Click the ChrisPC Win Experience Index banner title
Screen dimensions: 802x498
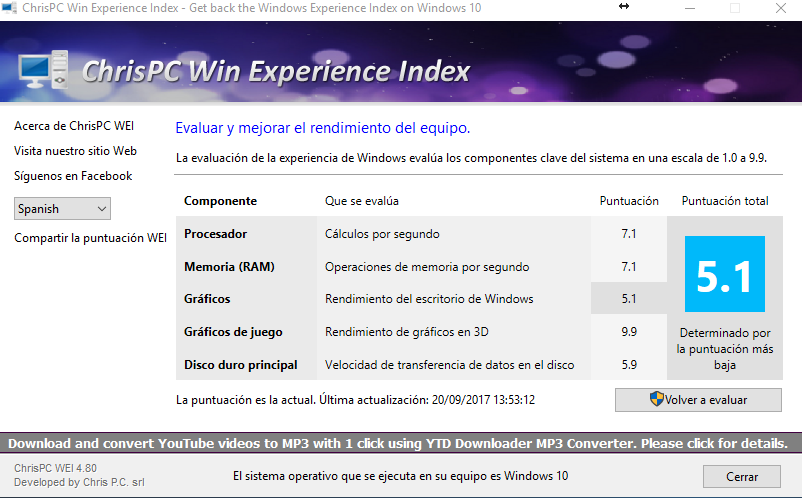[x=275, y=72]
